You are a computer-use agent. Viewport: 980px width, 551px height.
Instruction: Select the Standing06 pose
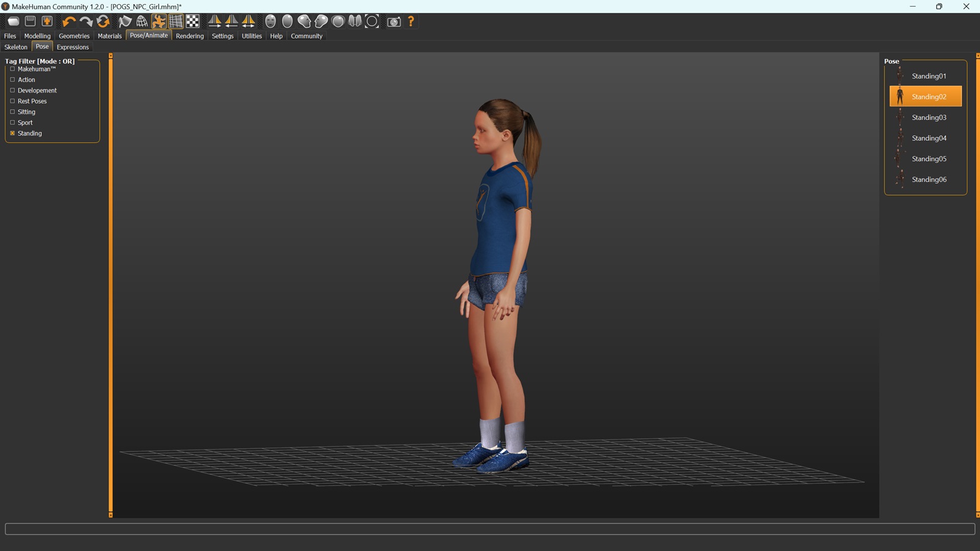(925, 180)
